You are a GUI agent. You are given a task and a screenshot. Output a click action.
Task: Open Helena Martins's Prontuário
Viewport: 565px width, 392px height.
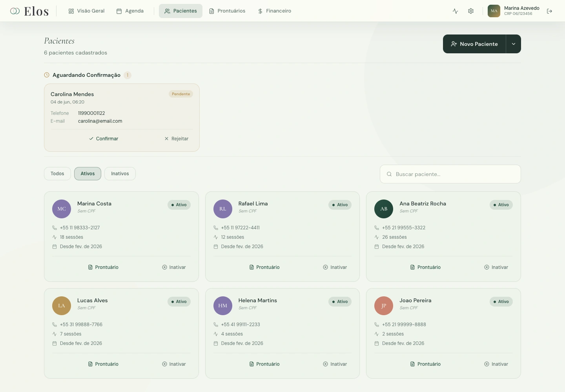point(264,364)
